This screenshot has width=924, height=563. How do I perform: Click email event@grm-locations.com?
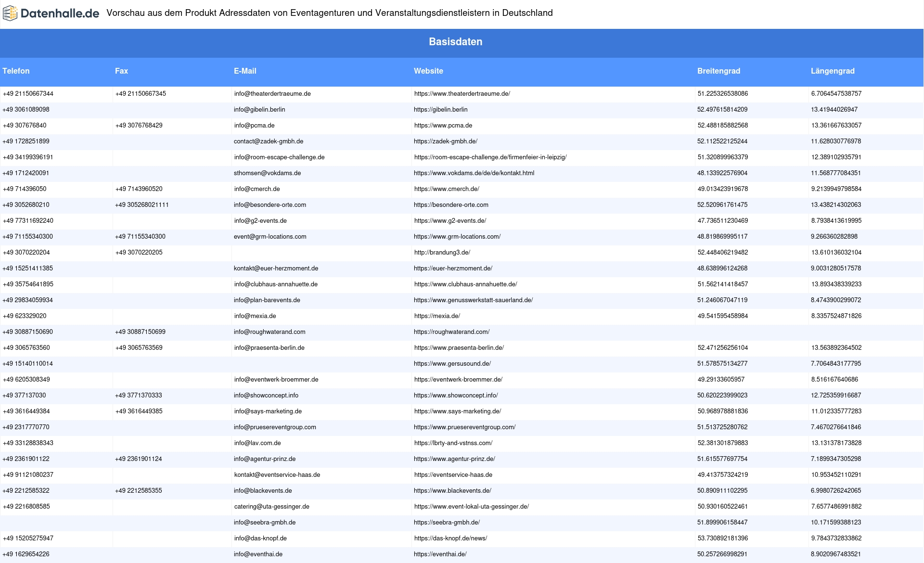(270, 237)
